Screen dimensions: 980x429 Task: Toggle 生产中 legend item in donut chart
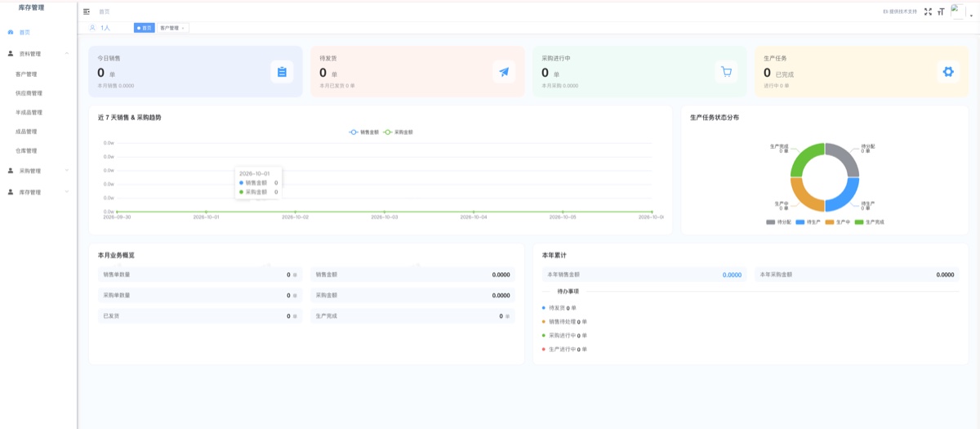coord(838,221)
